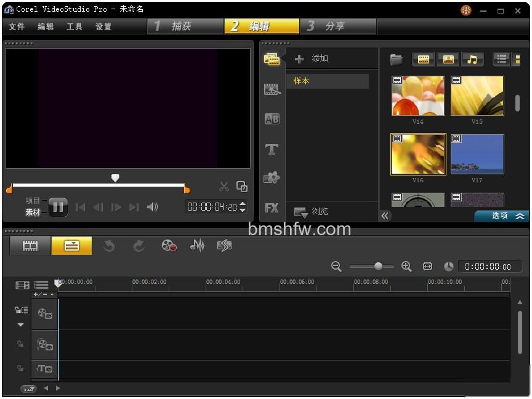
Task: Open the Graphics library flower icon
Action: pos(272,177)
